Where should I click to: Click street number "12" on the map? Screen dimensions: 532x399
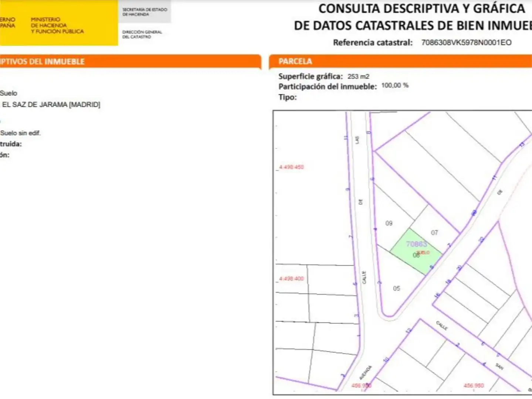pos(408,331)
